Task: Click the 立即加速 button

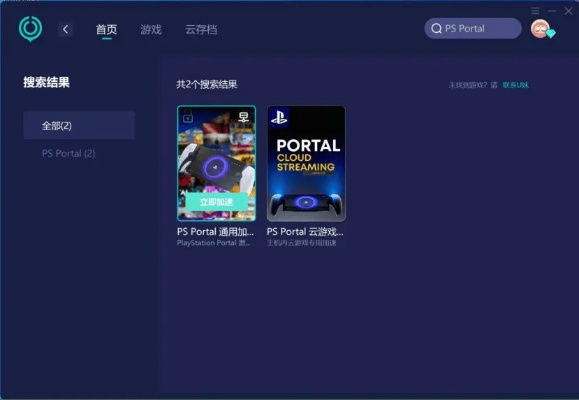Action: (216, 202)
